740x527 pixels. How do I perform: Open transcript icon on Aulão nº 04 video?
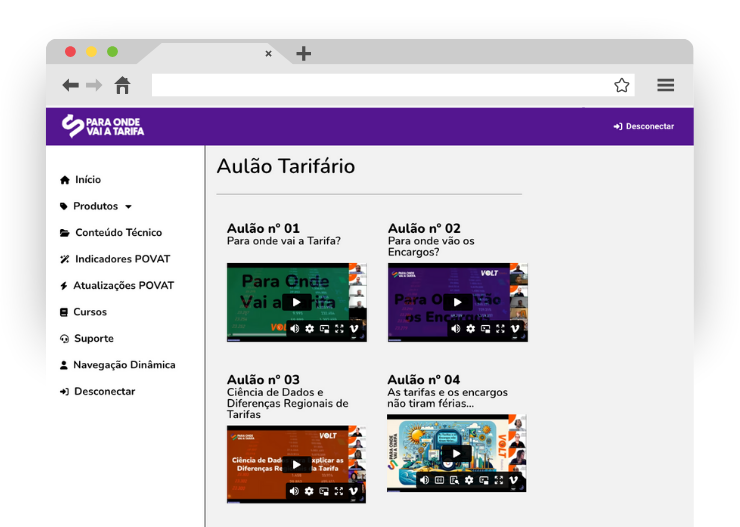454,480
